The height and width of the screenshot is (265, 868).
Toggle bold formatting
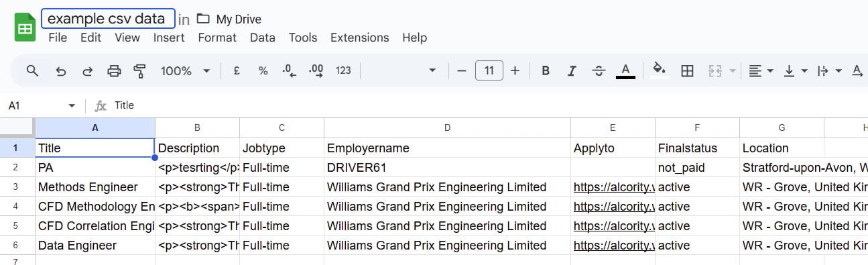546,70
